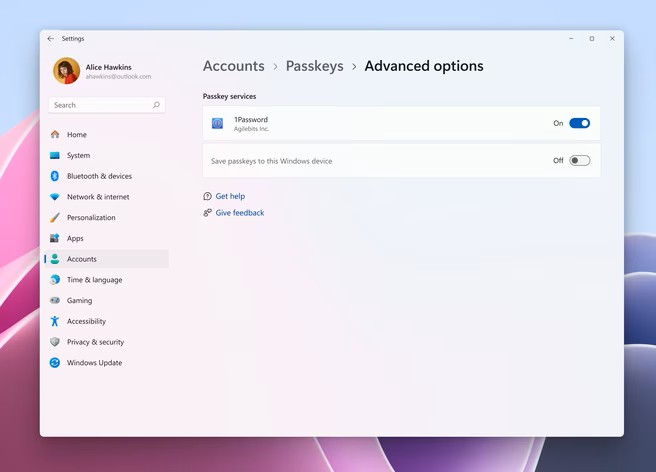Click the search magnifier icon
Screen dimensions: 656x472
click(x=156, y=105)
